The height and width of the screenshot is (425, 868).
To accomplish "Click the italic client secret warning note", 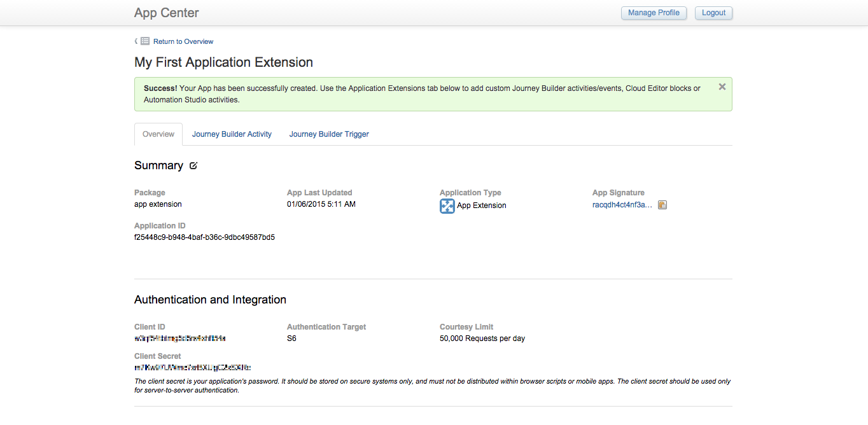I will point(433,386).
